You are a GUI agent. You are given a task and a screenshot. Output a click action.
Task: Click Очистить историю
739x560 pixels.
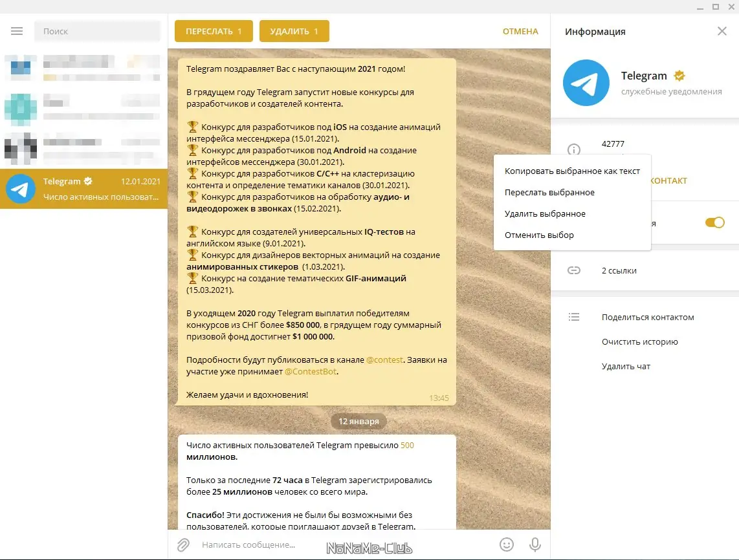click(639, 341)
